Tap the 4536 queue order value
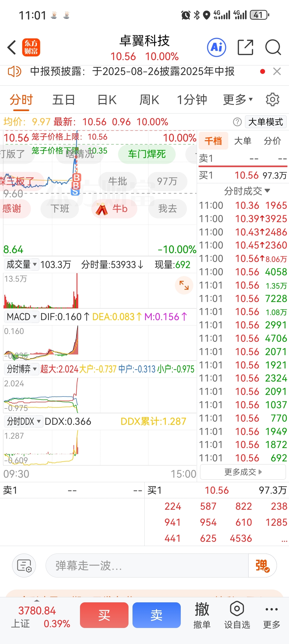 [241, 538]
